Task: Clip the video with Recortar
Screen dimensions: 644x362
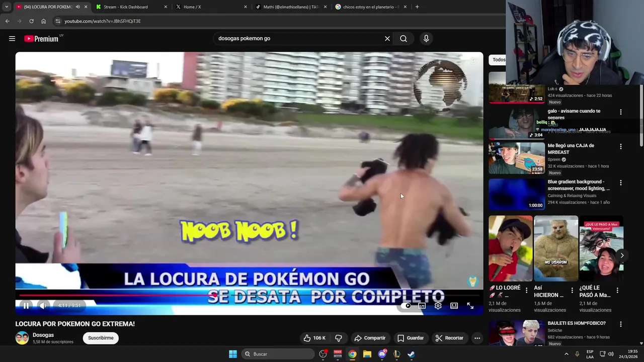Action: coord(449,338)
